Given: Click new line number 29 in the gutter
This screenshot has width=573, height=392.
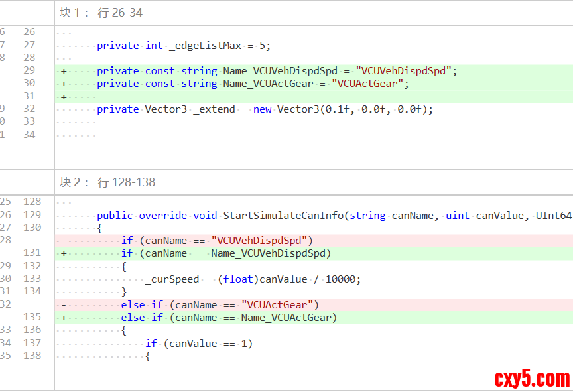Looking at the screenshot, I should [x=29, y=71].
